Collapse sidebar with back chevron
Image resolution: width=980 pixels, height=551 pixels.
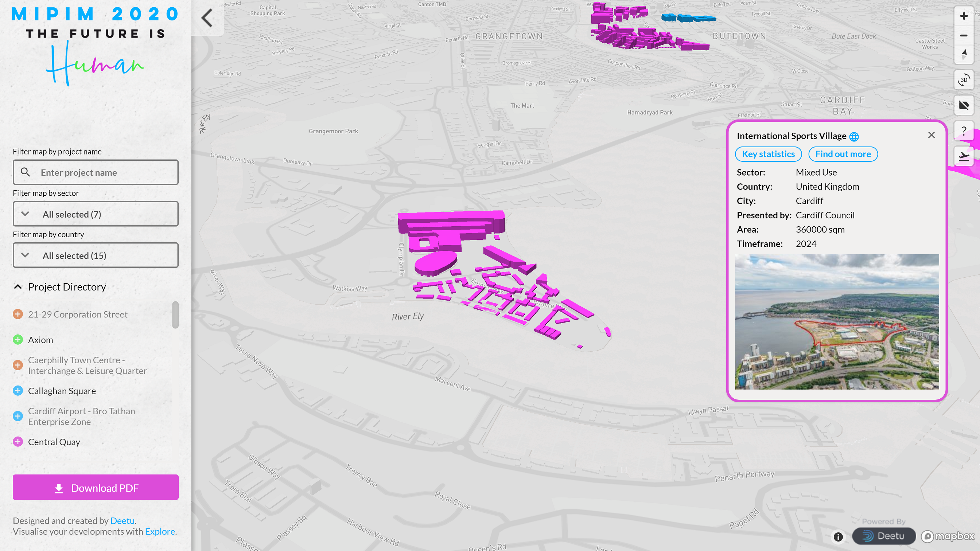(x=207, y=18)
